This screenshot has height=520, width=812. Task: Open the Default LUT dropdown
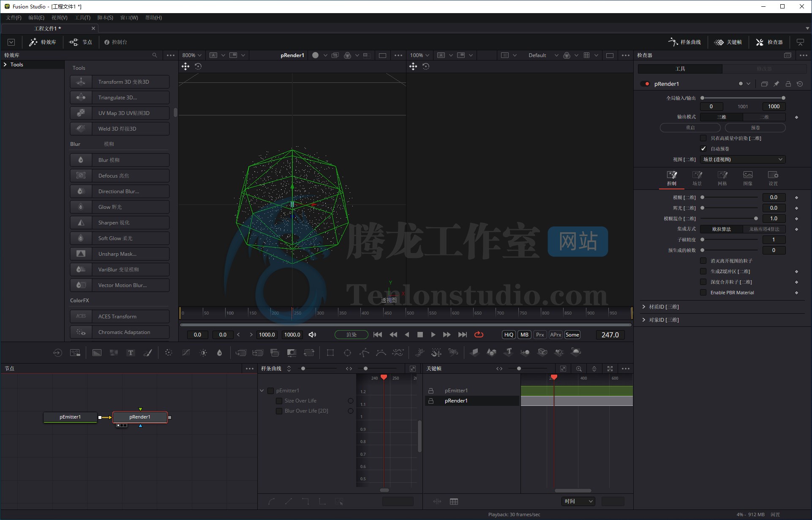[542, 55]
